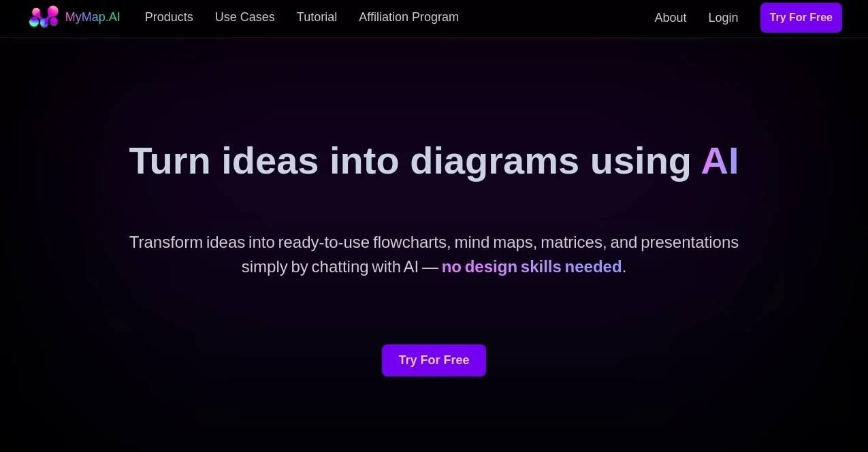
Task: Click the highlighted "no design skills needed" text
Action: coord(531,267)
